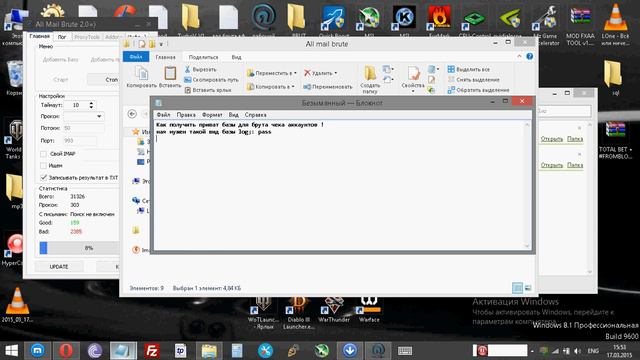Viewport: 640px width, 360px height.
Task: Expand the Копировать в dropdown
Action: 293,87
